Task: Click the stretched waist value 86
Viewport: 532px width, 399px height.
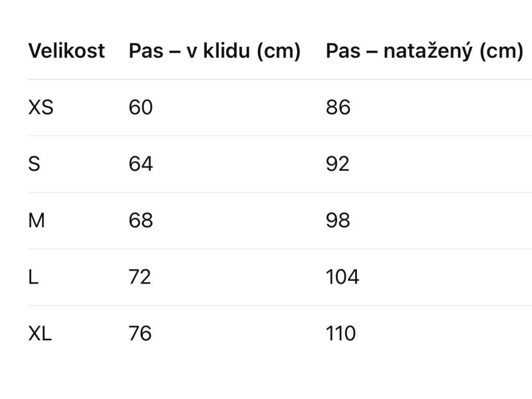Action: point(338,108)
